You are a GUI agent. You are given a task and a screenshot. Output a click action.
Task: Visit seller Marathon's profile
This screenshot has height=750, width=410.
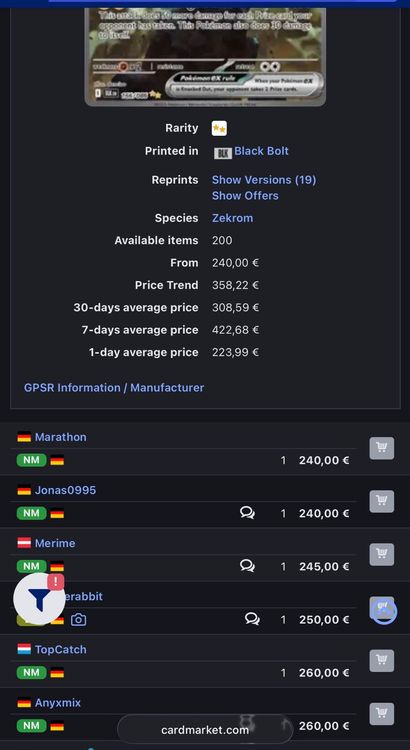[61, 437]
